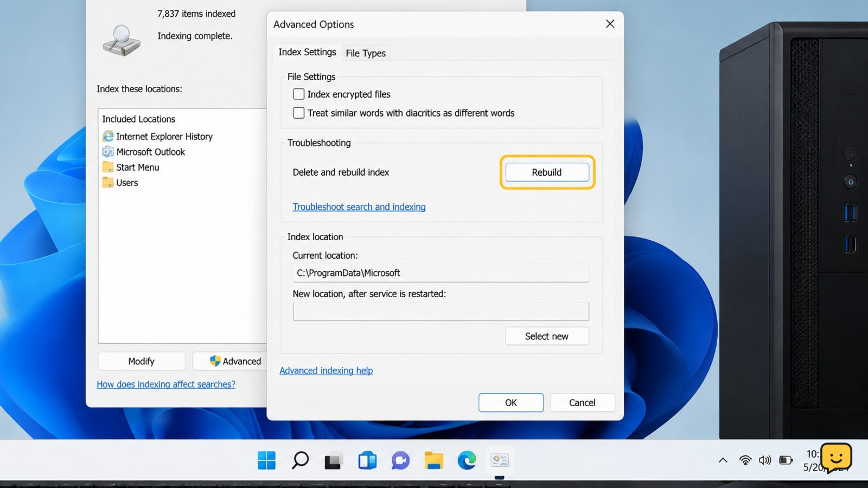Screen dimensions: 868x488
Task: Click the New location input field
Action: coord(441,311)
